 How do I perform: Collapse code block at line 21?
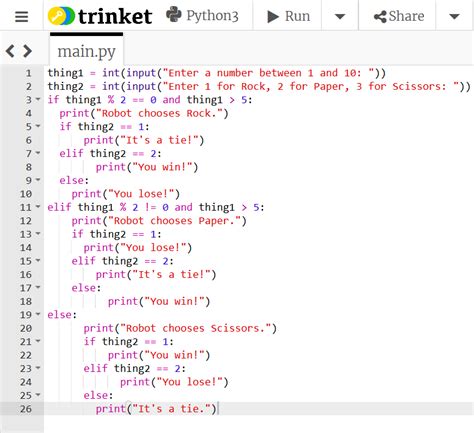pos(38,341)
